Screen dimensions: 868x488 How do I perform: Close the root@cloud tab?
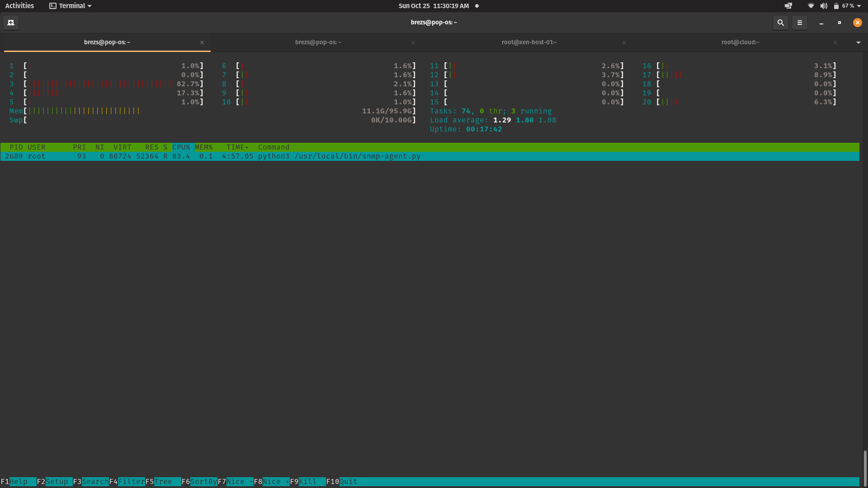(835, 42)
